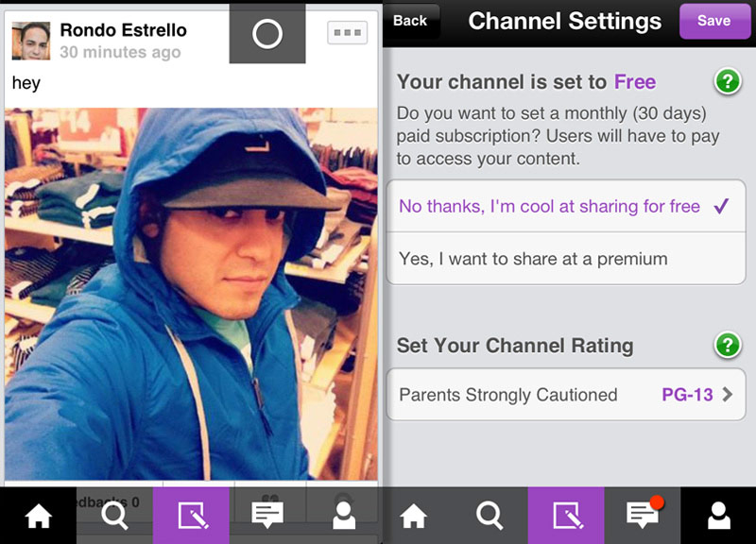Open help for Set Your Channel Rating
The height and width of the screenshot is (544, 756).
728,345
